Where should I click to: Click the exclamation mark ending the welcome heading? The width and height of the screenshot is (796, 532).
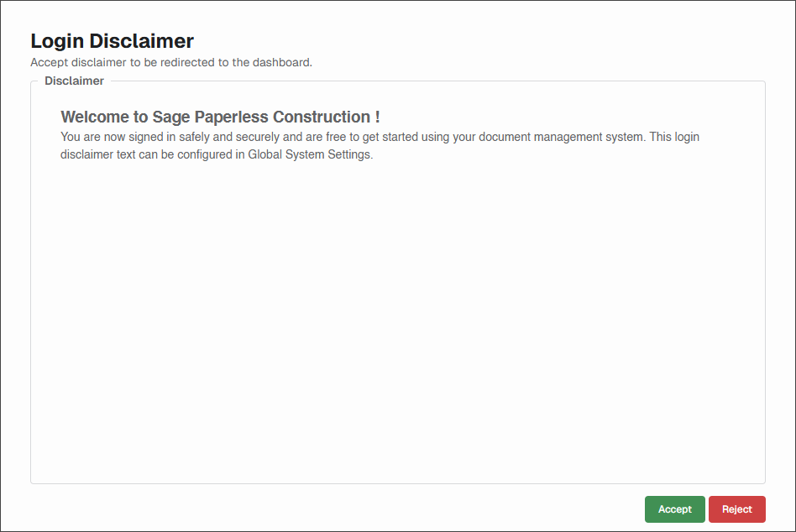(x=377, y=117)
